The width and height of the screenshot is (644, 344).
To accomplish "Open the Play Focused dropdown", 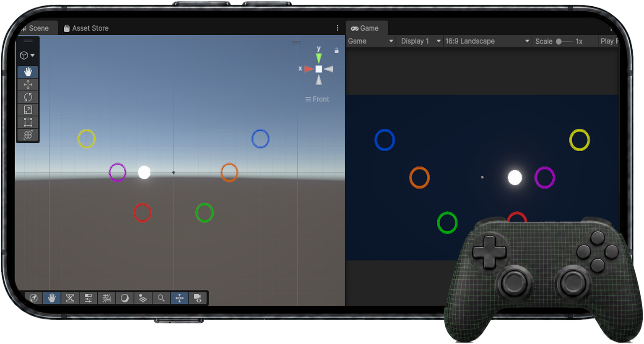I will click(x=609, y=41).
